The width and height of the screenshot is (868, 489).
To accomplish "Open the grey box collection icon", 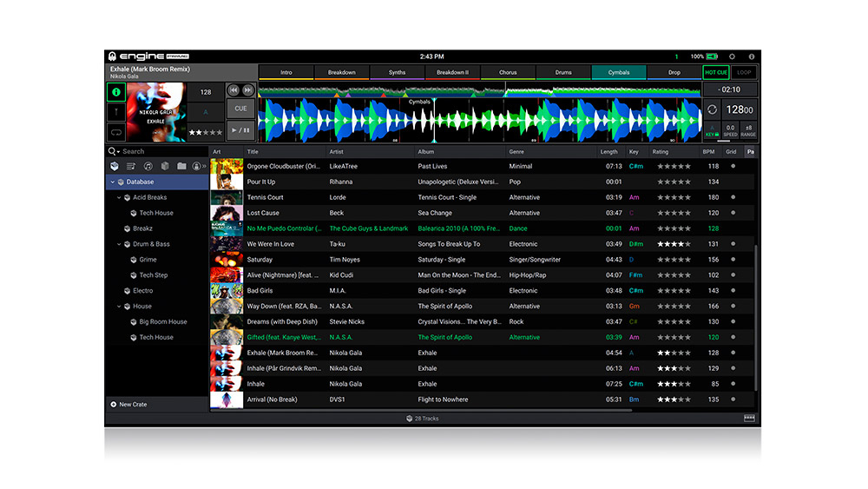I will [164, 166].
